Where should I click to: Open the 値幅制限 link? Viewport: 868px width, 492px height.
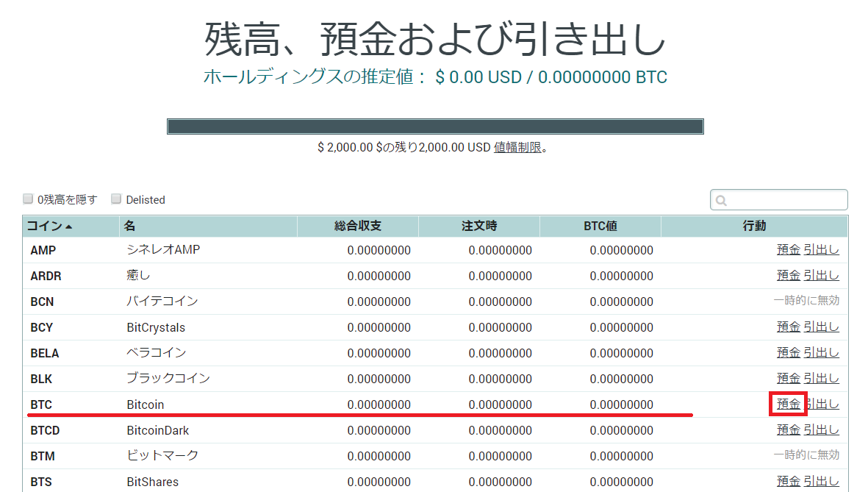coord(517,147)
